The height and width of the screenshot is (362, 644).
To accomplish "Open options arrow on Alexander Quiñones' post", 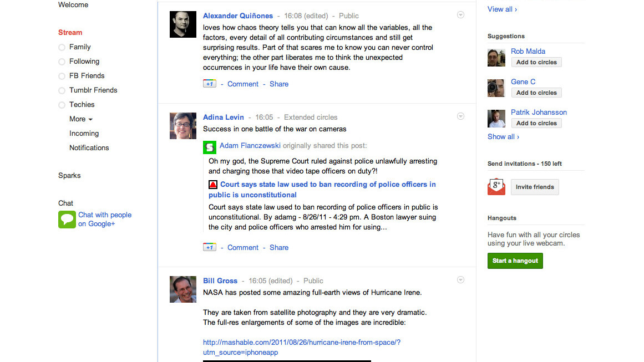I will coord(460,15).
